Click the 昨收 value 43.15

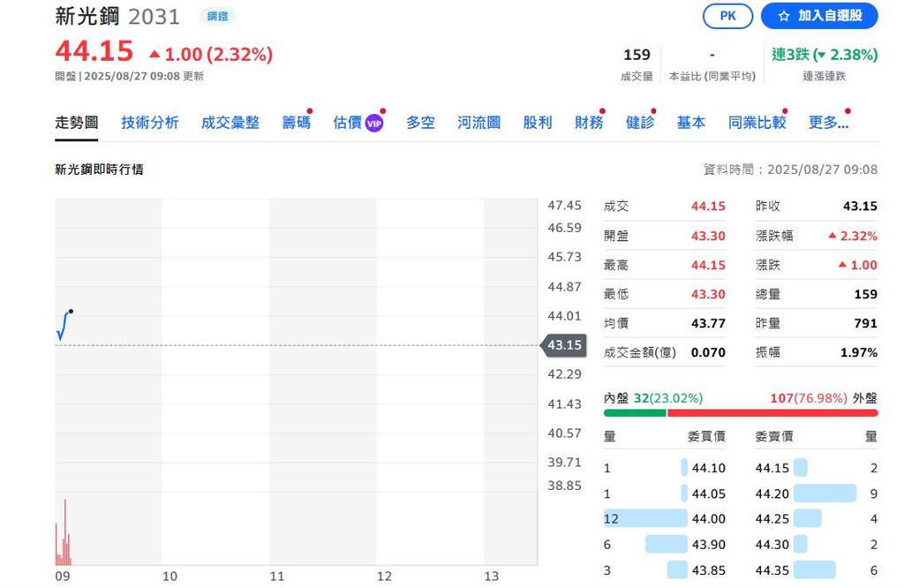pos(860,207)
